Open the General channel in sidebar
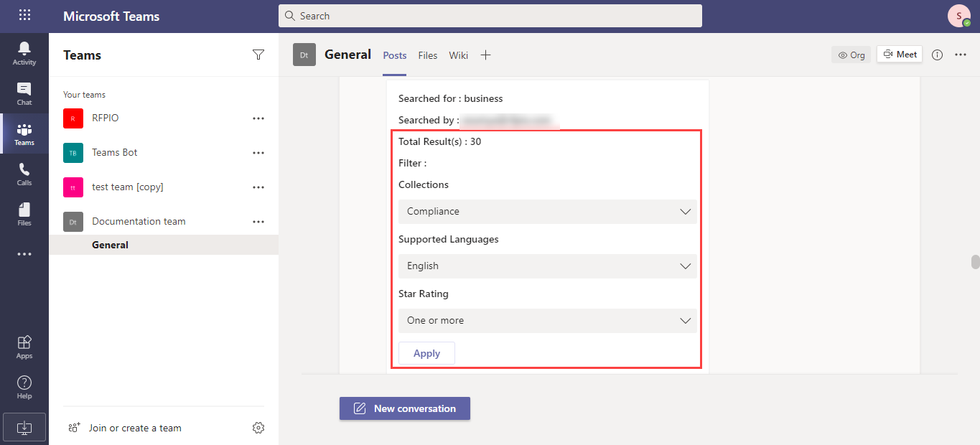The height and width of the screenshot is (445, 980). pos(164,245)
